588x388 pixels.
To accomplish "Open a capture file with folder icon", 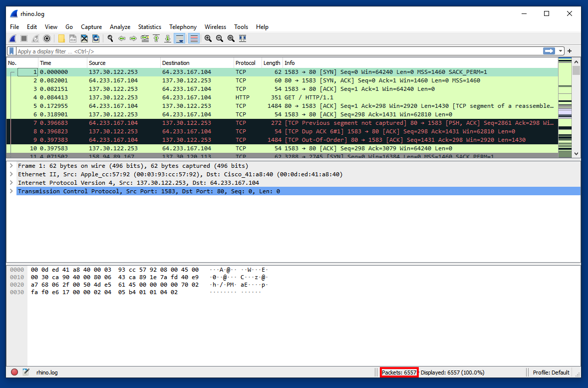I will click(61, 38).
